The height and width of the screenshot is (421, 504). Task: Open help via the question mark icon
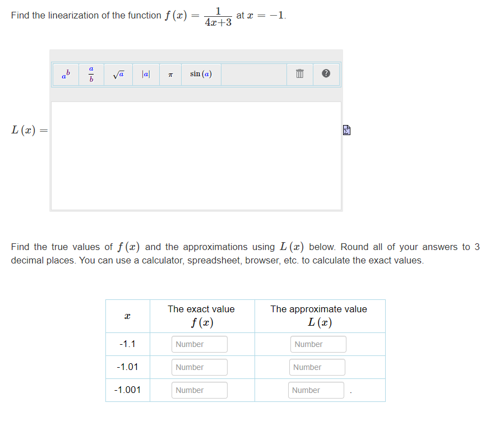pyautogui.click(x=326, y=73)
